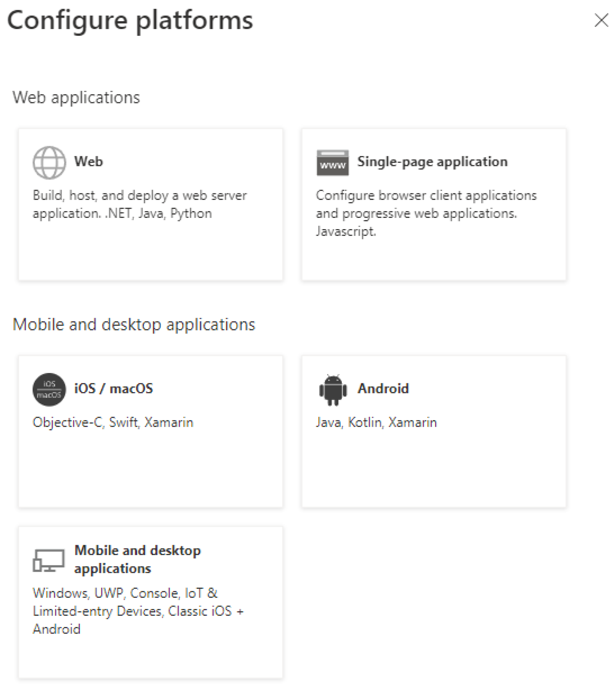Click 'Build, host, and deploy a web server' description
616x686 pixels.
point(140,204)
